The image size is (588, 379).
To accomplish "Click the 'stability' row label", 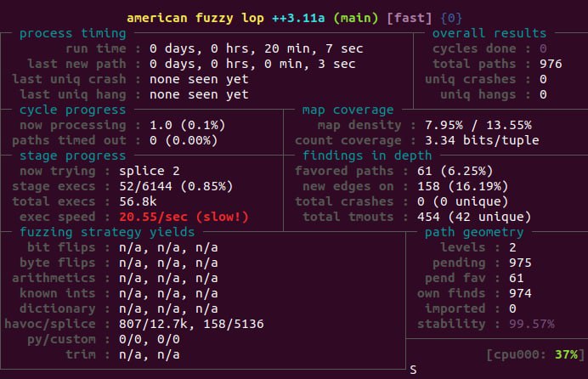I will (x=451, y=325).
